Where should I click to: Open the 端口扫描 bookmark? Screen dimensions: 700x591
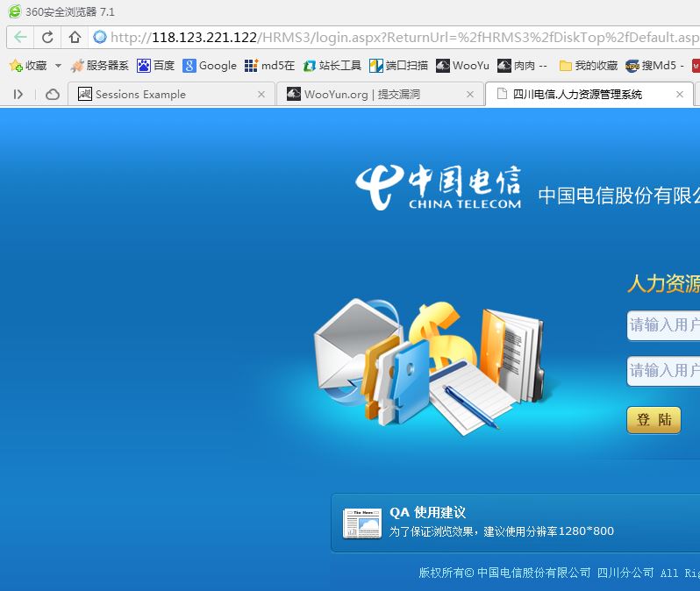pyautogui.click(x=398, y=66)
